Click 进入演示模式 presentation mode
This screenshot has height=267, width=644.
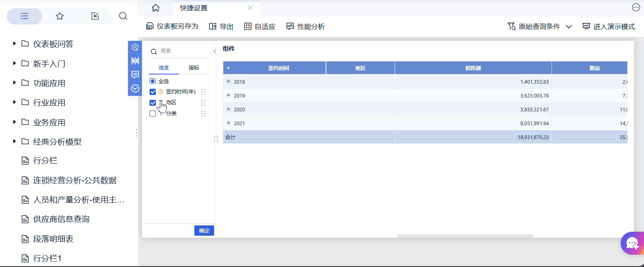pyautogui.click(x=609, y=27)
